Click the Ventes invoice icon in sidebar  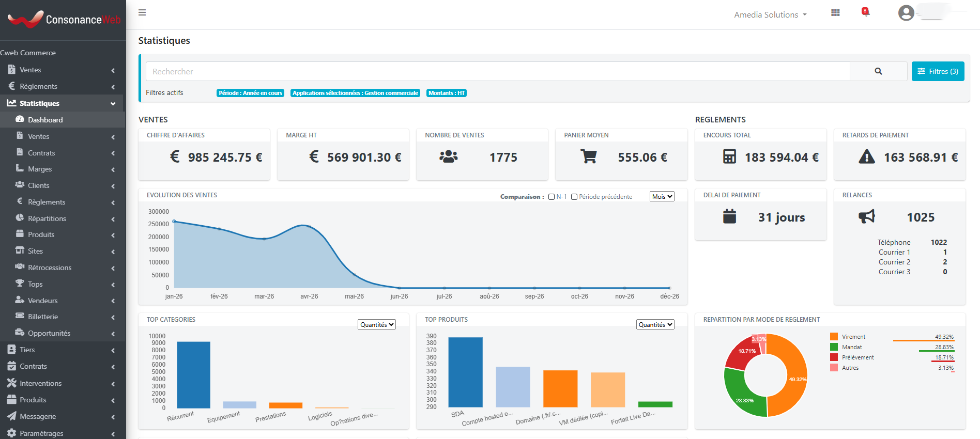pyautogui.click(x=11, y=69)
